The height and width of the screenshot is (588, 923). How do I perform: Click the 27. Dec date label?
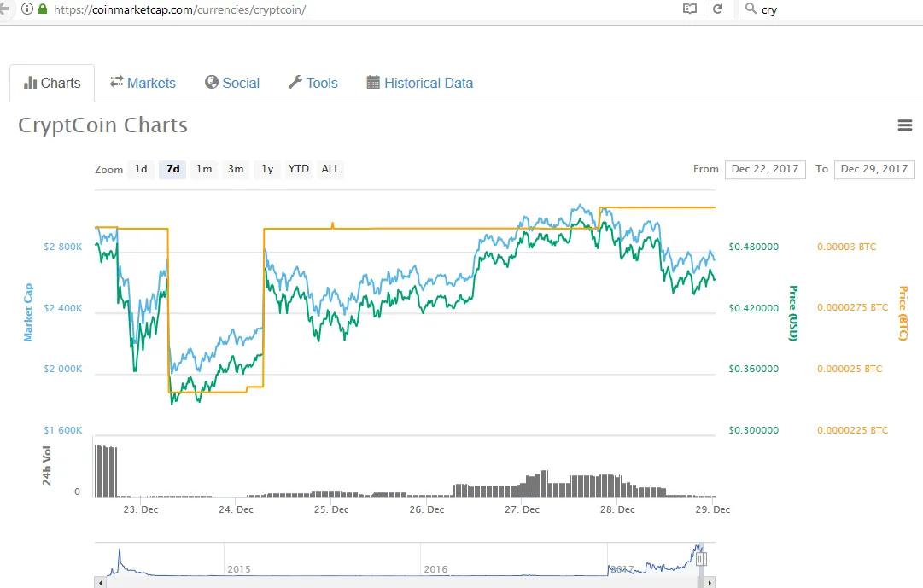pyautogui.click(x=523, y=509)
